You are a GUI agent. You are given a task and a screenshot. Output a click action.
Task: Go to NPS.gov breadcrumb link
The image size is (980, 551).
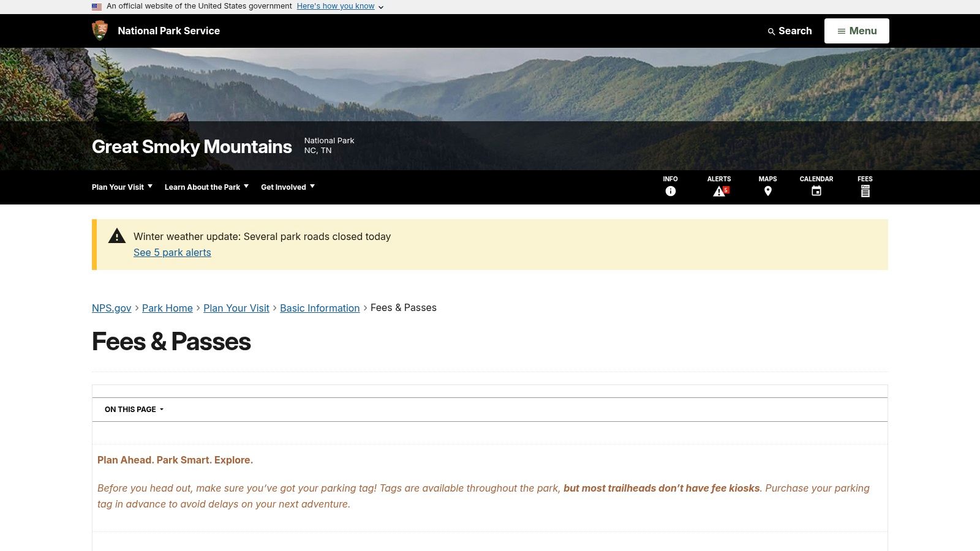111,308
